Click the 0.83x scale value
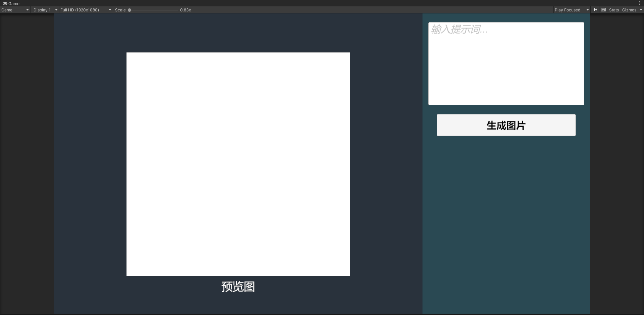The image size is (644, 315). click(185, 10)
